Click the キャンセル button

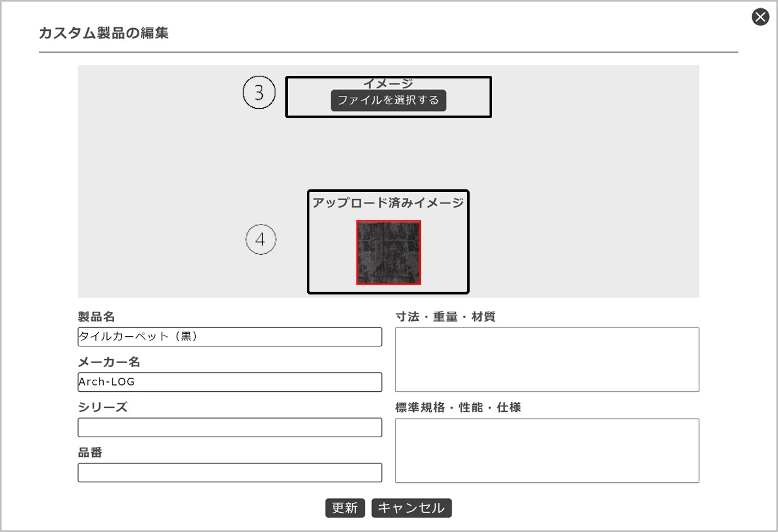[x=412, y=508]
